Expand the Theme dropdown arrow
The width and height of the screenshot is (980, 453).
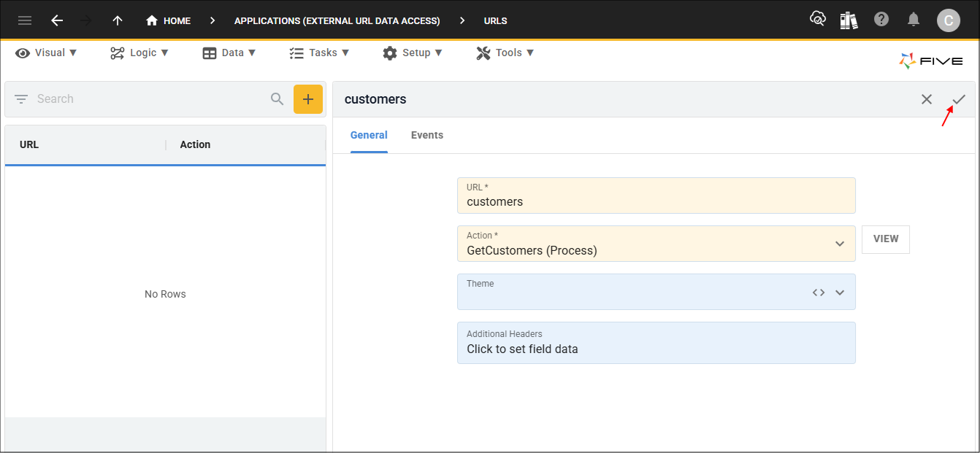pos(840,293)
